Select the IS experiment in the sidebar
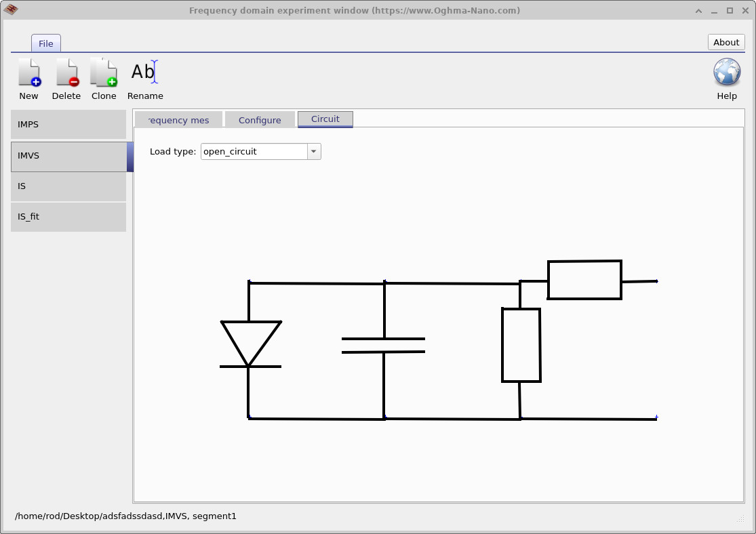 68,186
